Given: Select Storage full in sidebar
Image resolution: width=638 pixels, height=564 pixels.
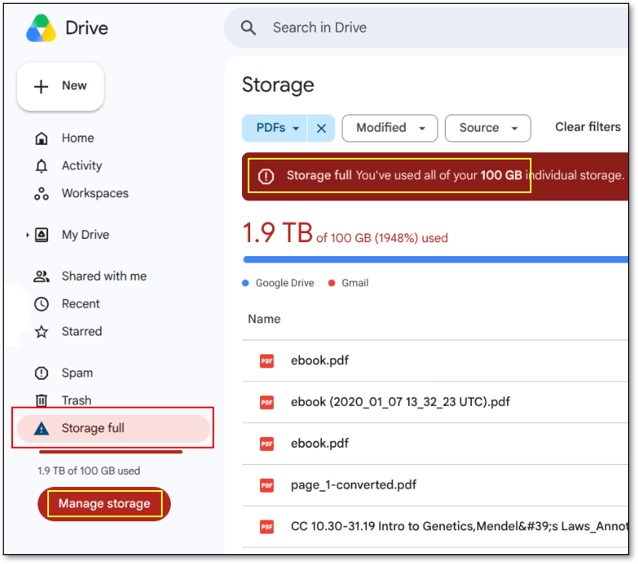Looking at the screenshot, I should (113, 428).
